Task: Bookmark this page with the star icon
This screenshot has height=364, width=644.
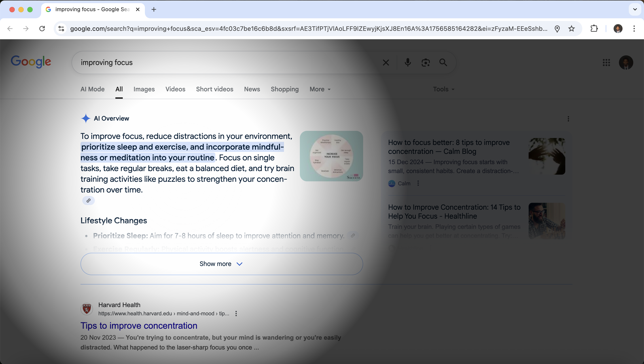Action: (572, 29)
